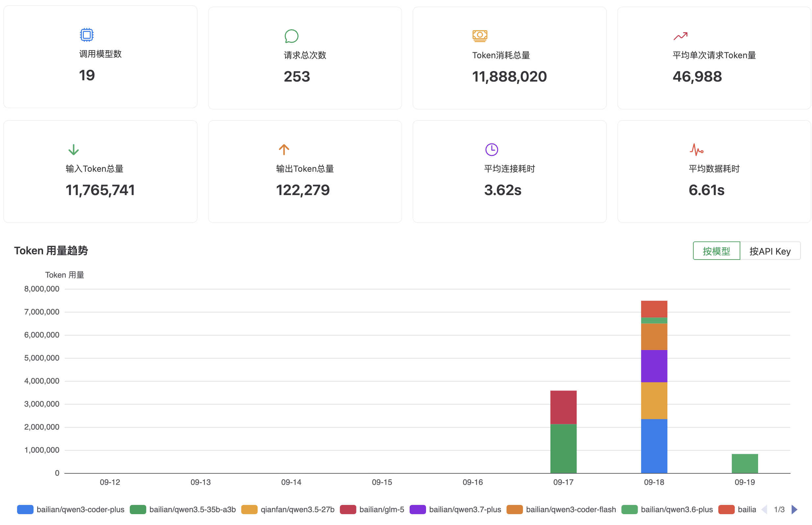Switch chart view to 按API Key
The image size is (812, 525).
coord(770,251)
